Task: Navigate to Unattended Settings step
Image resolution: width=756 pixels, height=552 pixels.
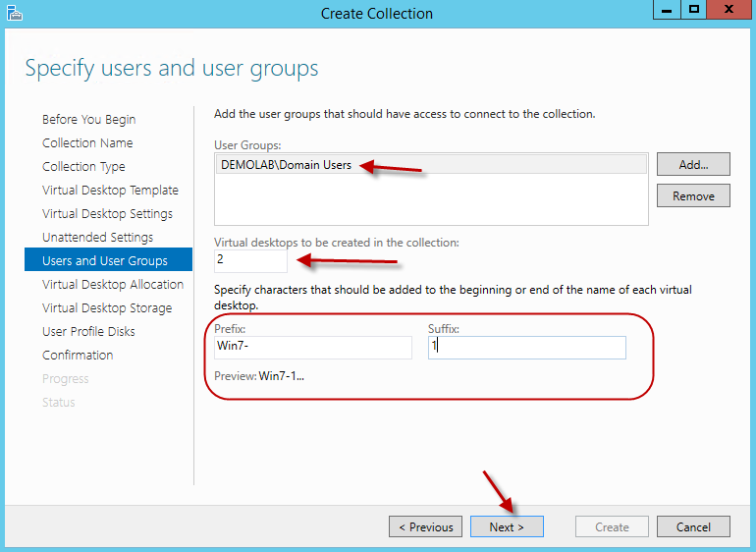Action: pos(97,237)
